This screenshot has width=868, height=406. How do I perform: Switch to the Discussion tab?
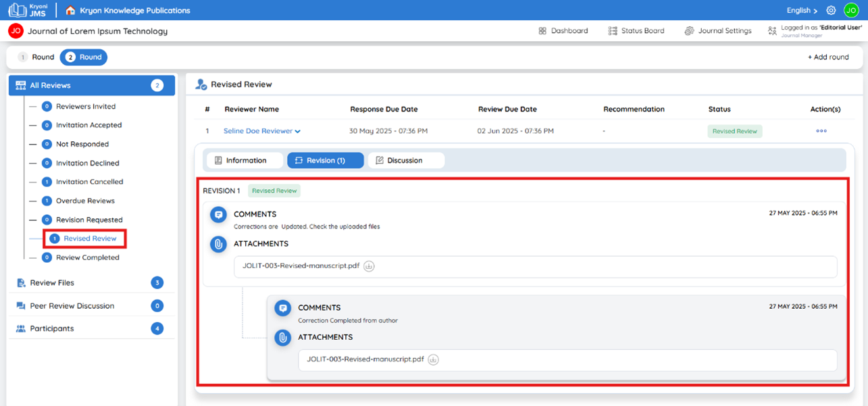[406, 160]
